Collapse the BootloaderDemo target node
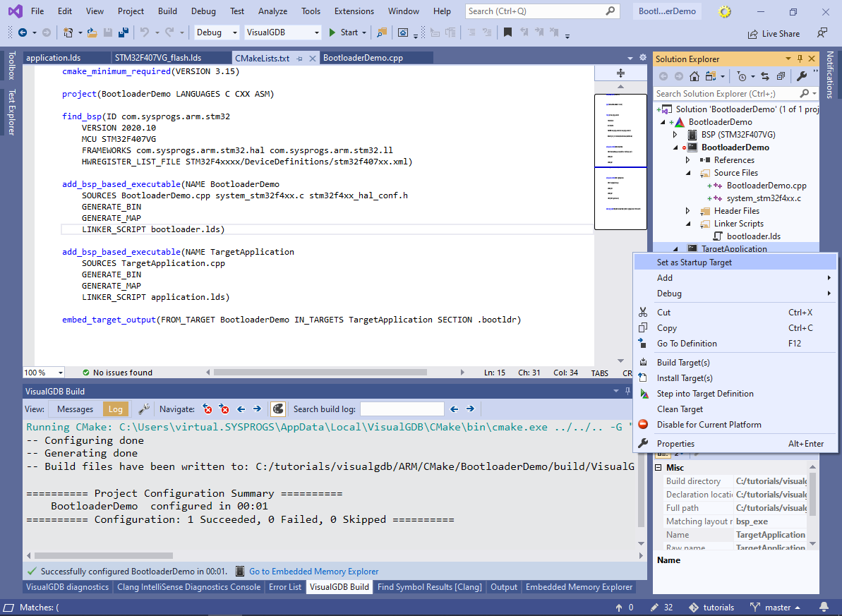This screenshot has height=616, width=842. click(675, 147)
